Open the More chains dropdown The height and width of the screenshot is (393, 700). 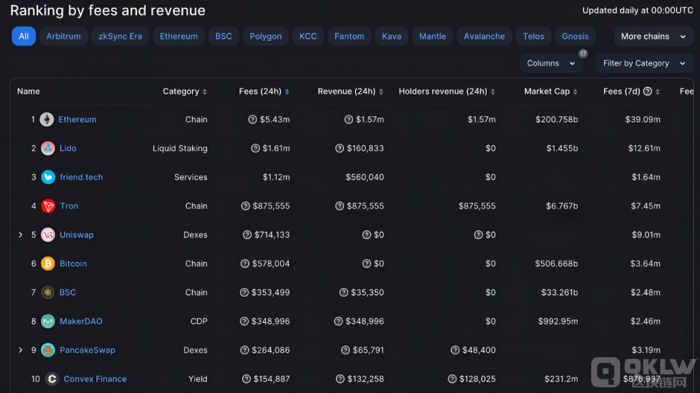point(653,37)
